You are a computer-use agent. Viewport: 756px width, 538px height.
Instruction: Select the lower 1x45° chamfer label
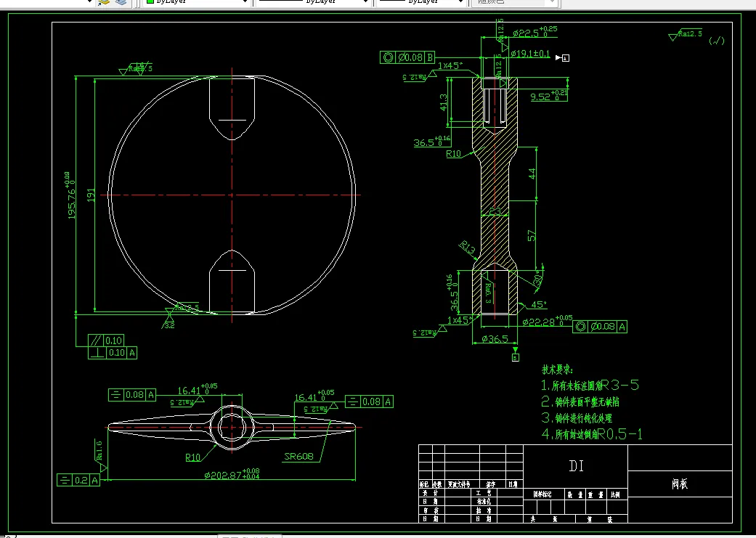pos(460,320)
